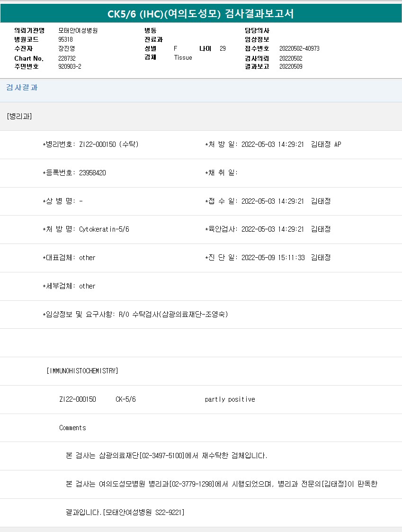402x532 pixels.
Task: Select the [IMMUNOHISTOCHEMISTRY] heading
Action: (x=82, y=371)
